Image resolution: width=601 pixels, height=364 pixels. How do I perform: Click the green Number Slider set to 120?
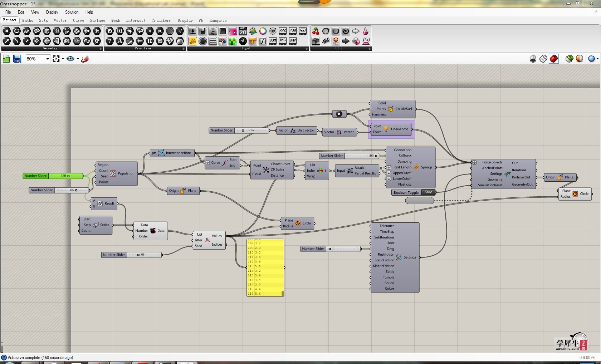pyautogui.click(x=53, y=176)
